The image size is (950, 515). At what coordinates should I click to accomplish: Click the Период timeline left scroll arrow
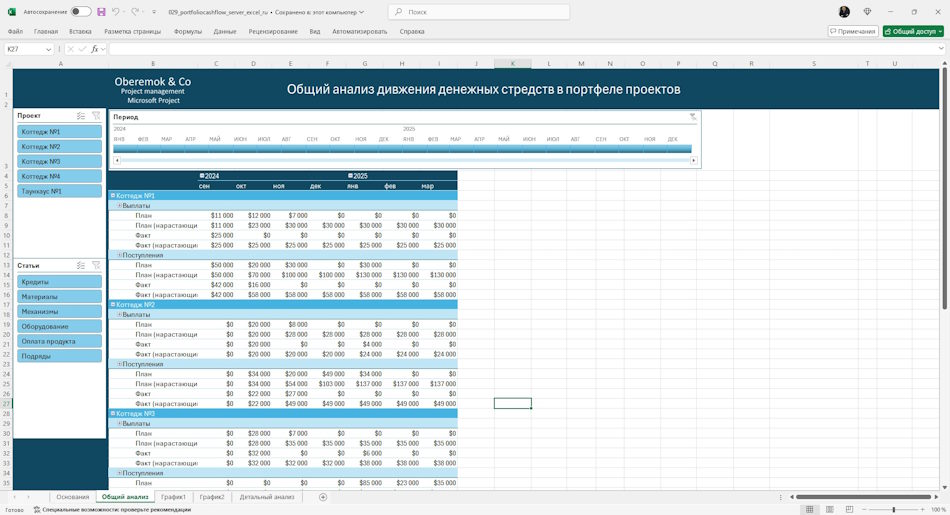(x=117, y=161)
